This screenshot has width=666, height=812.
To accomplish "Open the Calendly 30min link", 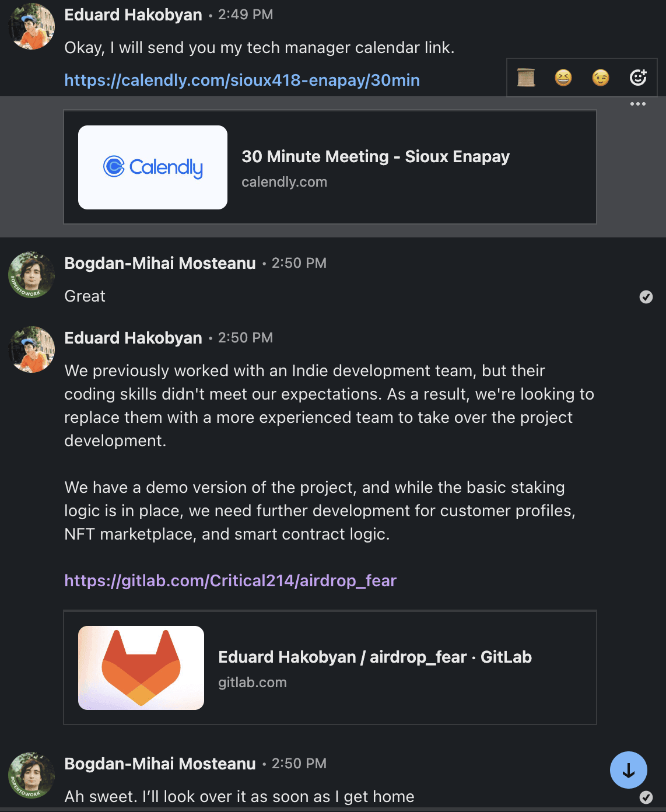I will coord(242,80).
